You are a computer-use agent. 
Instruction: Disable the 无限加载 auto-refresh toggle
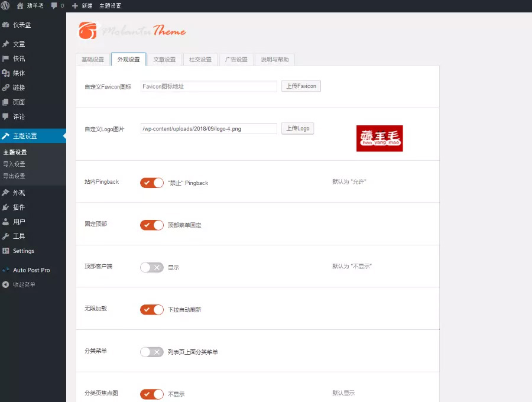(152, 309)
